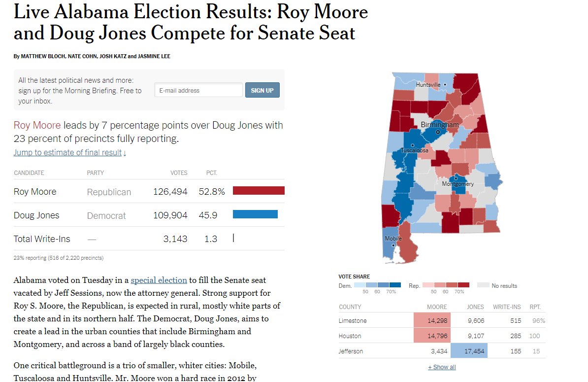Expand county table with Show all
This screenshot has width=588, height=382.
tap(442, 367)
